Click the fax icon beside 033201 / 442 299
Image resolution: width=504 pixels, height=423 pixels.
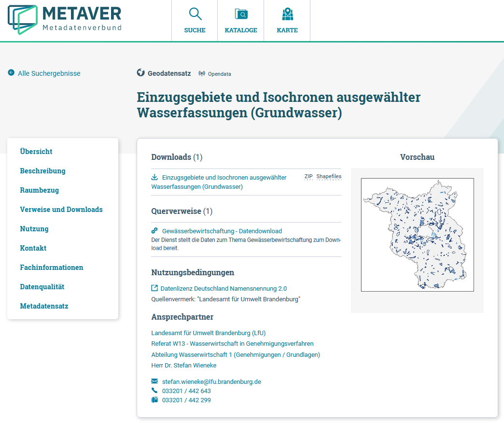click(154, 400)
